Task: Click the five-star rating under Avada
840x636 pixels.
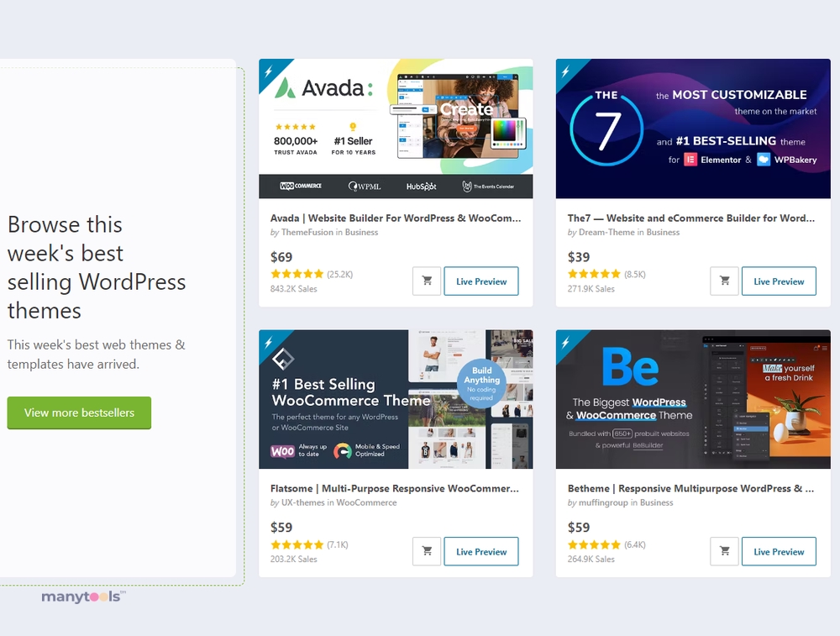Action: click(297, 275)
